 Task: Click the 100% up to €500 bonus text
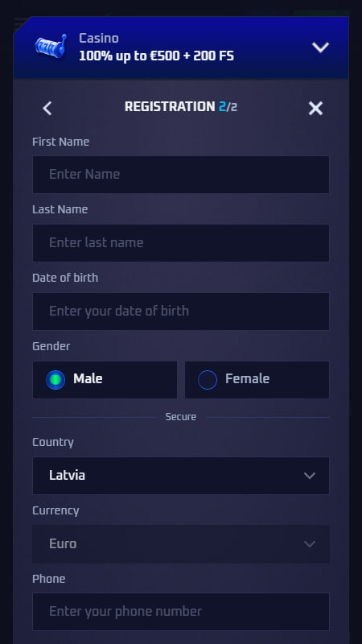156,56
